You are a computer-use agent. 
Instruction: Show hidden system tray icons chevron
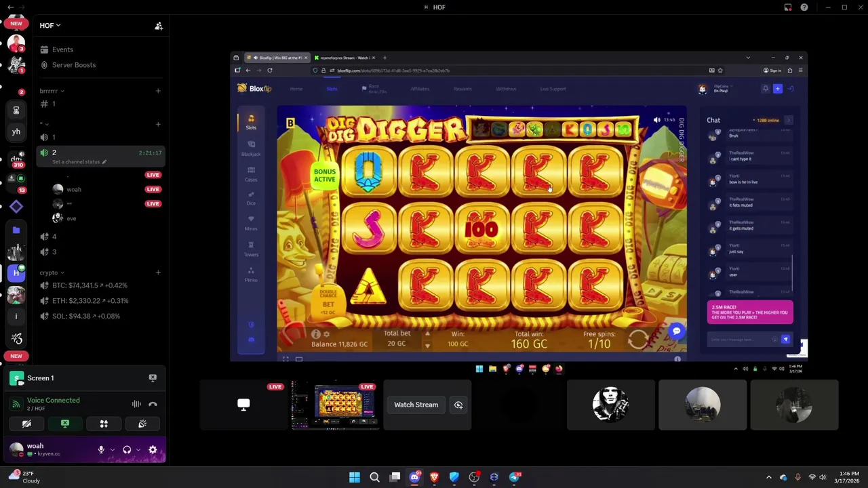pos(768,477)
